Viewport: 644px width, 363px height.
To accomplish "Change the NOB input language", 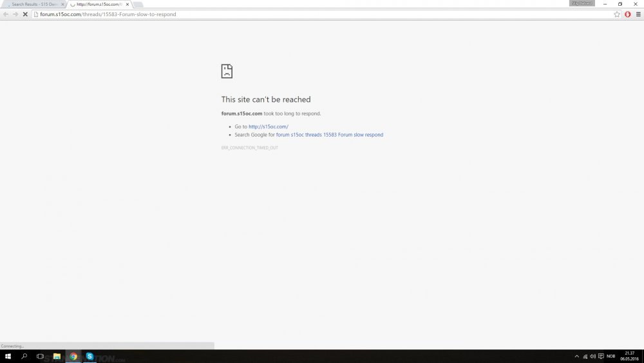I will [611, 357].
